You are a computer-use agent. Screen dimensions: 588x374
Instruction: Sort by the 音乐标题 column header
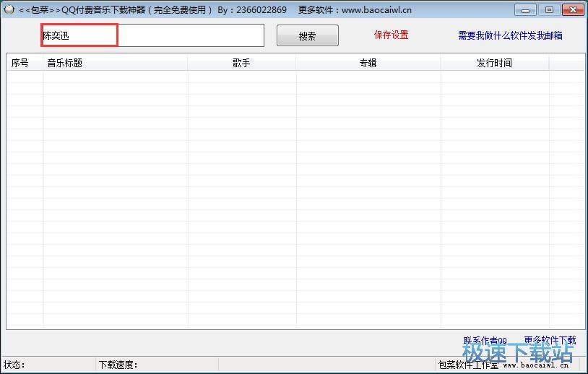(115, 63)
